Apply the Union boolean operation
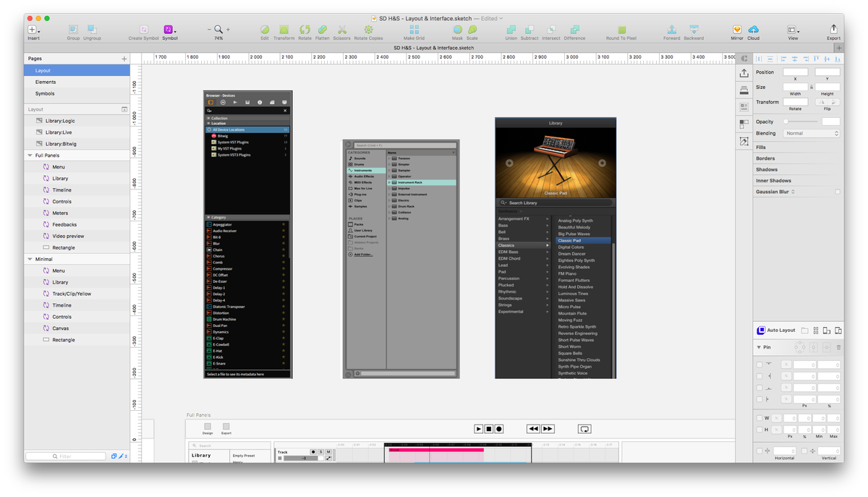868x497 pixels. coord(511,30)
